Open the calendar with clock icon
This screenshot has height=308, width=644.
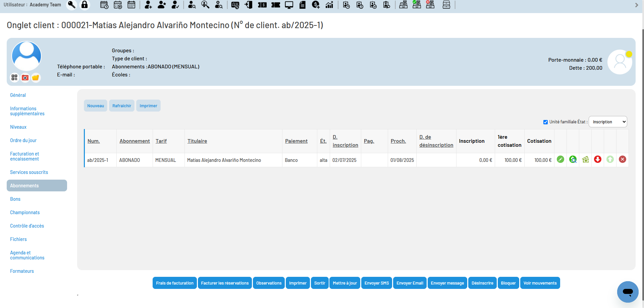(x=104, y=5)
